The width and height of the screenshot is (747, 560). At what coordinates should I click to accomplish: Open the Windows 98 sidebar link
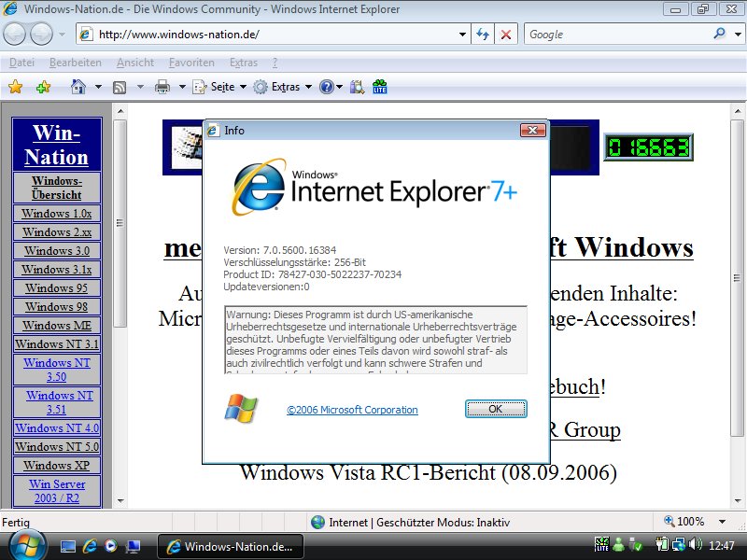coord(57,307)
